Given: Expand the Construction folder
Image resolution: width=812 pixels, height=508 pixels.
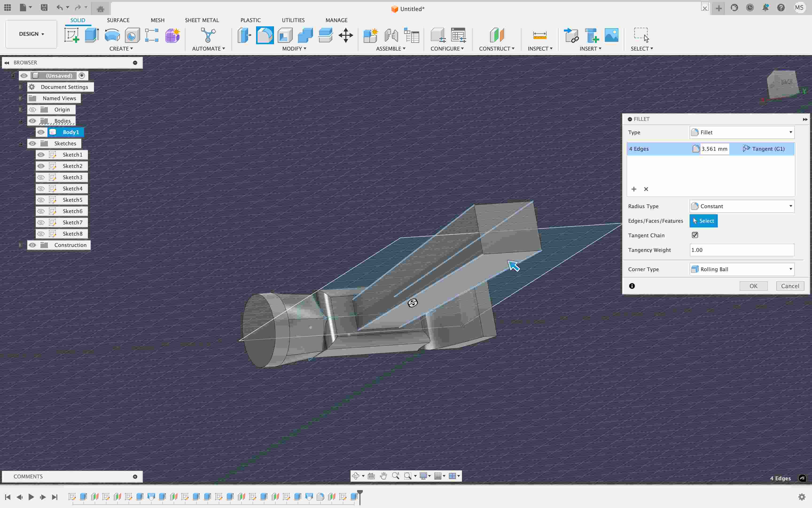Looking at the screenshot, I should 21,245.
